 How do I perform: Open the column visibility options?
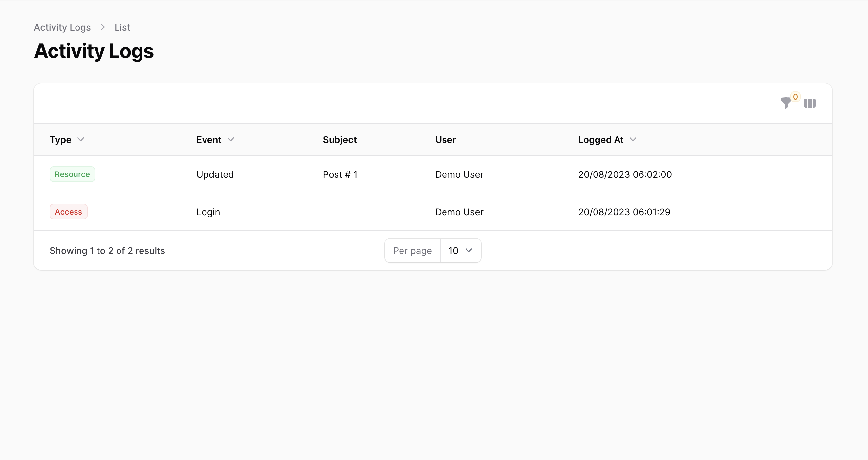click(x=810, y=103)
